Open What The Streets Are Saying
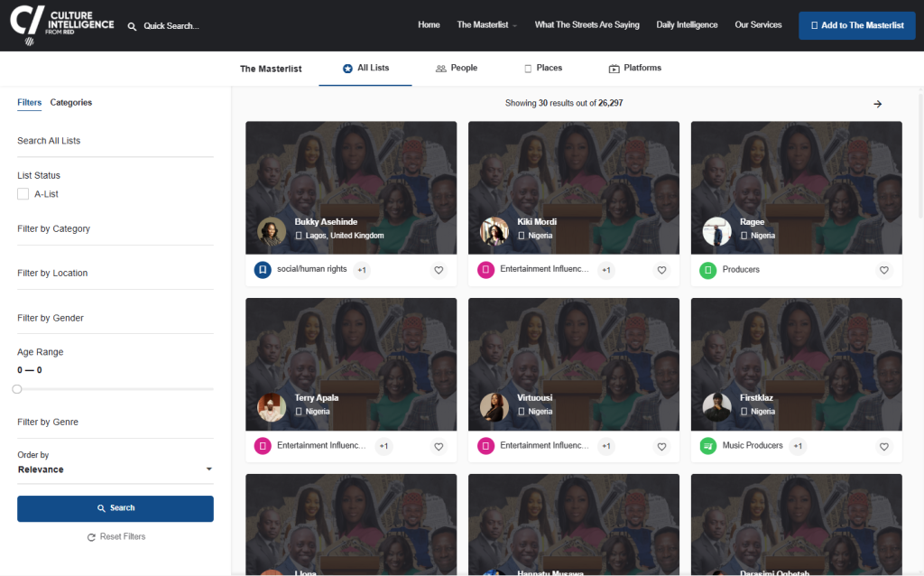Viewport: 924px width, 576px height. click(x=587, y=24)
